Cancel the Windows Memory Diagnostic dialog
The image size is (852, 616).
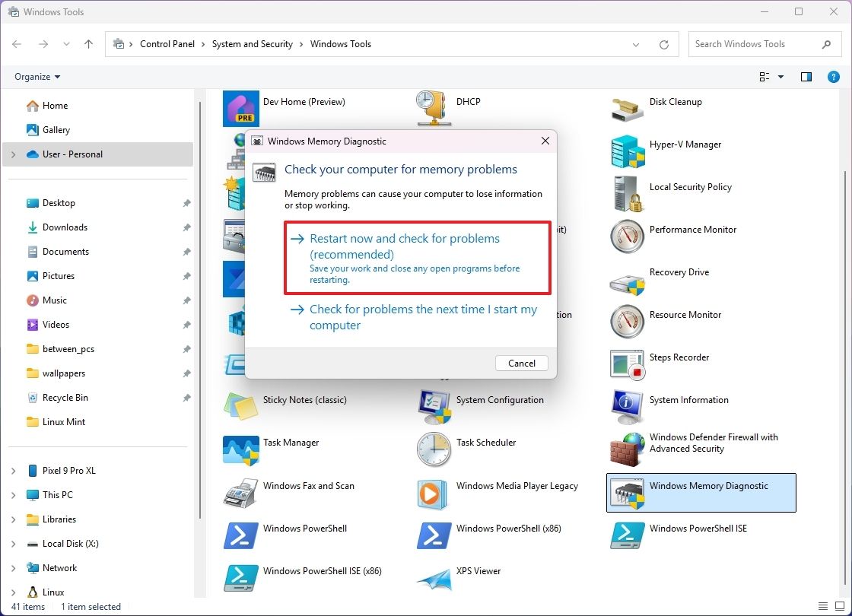tap(521, 363)
